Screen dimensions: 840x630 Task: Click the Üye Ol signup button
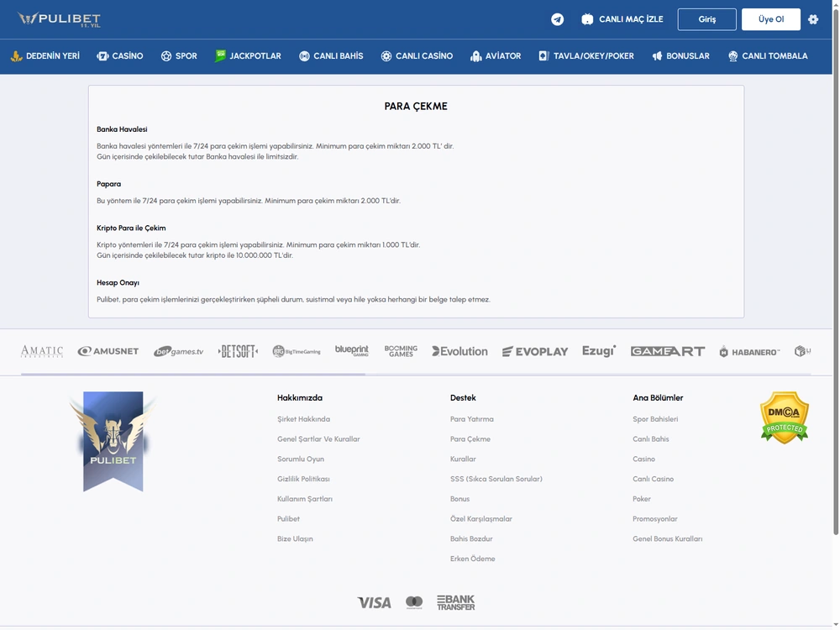[x=771, y=19]
